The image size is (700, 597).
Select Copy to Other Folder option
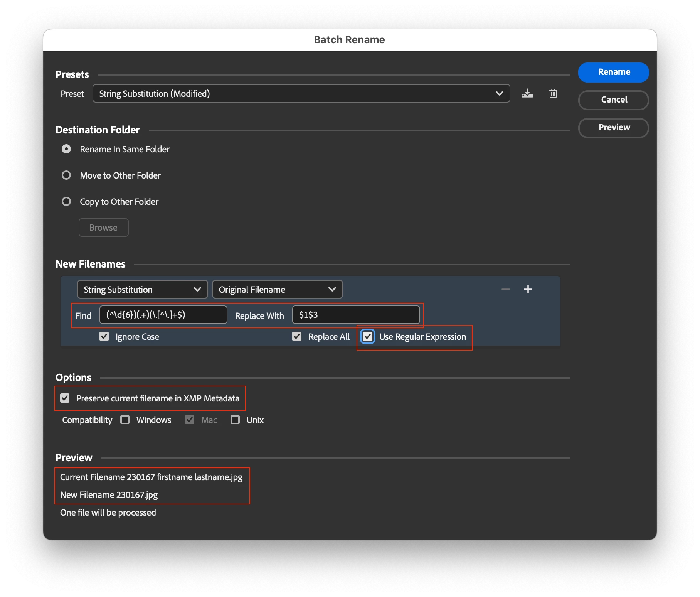66,201
